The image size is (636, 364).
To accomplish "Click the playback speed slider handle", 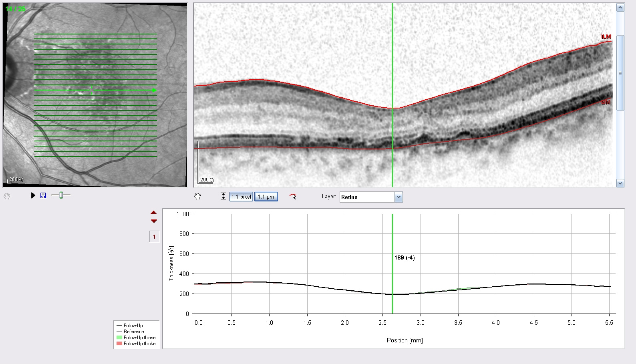I will [x=61, y=195].
